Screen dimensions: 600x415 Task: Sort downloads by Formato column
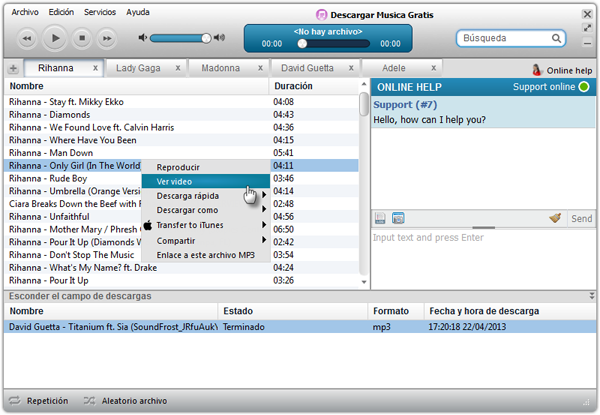click(x=396, y=311)
